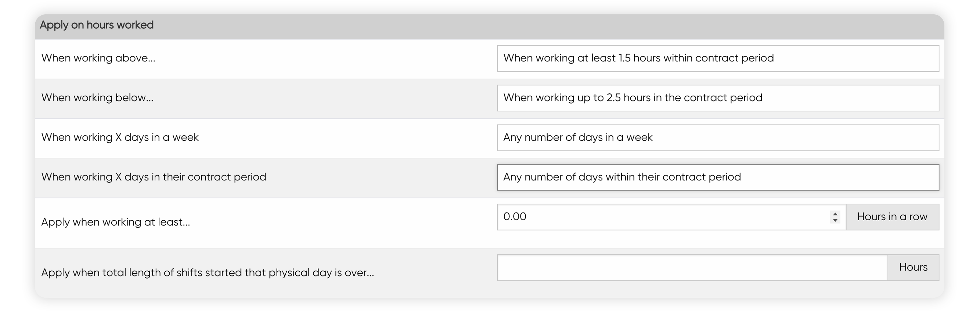Open the days within contract period dropdown
This screenshot has height=311, width=980.
(x=718, y=177)
